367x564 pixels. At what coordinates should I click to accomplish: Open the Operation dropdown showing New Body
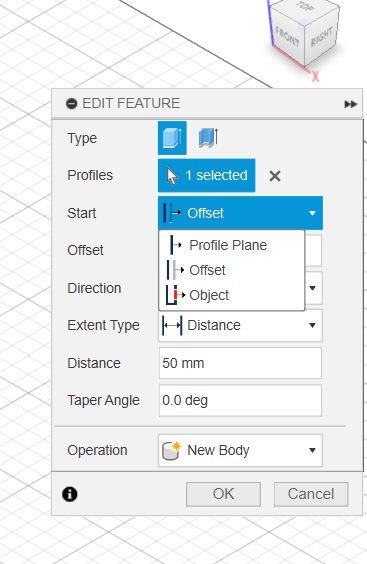[x=240, y=450]
